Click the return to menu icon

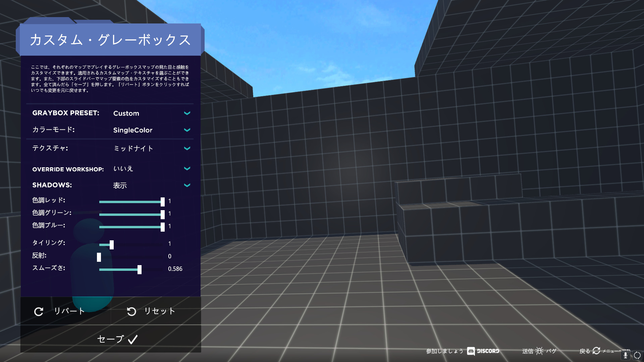click(x=596, y=351)
